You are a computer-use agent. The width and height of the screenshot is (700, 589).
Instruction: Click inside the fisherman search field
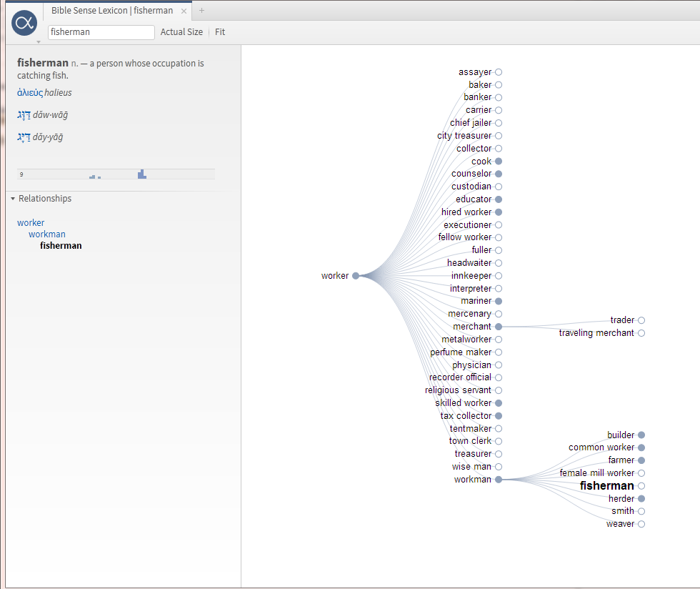(x=100, y=32)
